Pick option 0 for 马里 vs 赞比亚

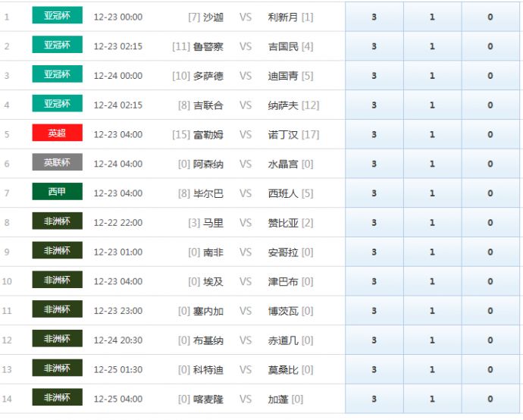tap(490, 223)
